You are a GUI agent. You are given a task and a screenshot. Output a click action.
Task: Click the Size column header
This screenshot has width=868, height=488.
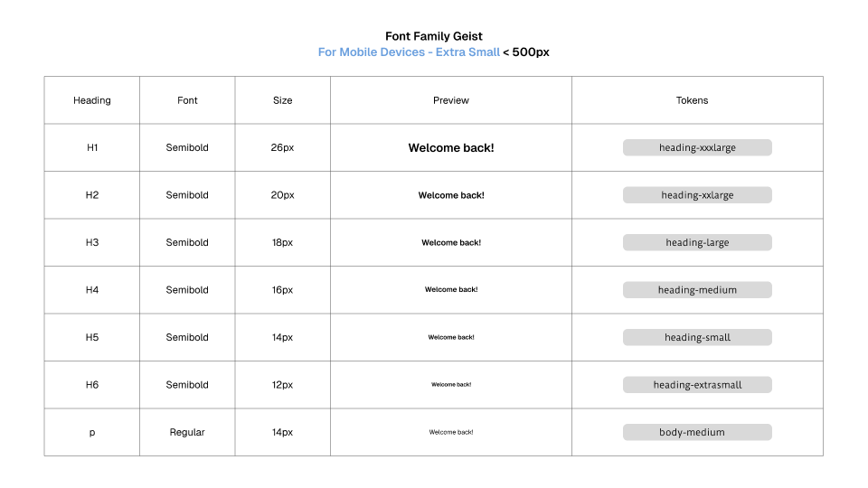click(283, 100)
